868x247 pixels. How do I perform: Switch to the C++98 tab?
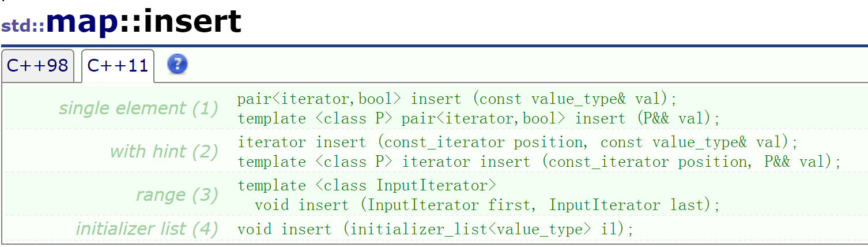click(x=37, y=65)
